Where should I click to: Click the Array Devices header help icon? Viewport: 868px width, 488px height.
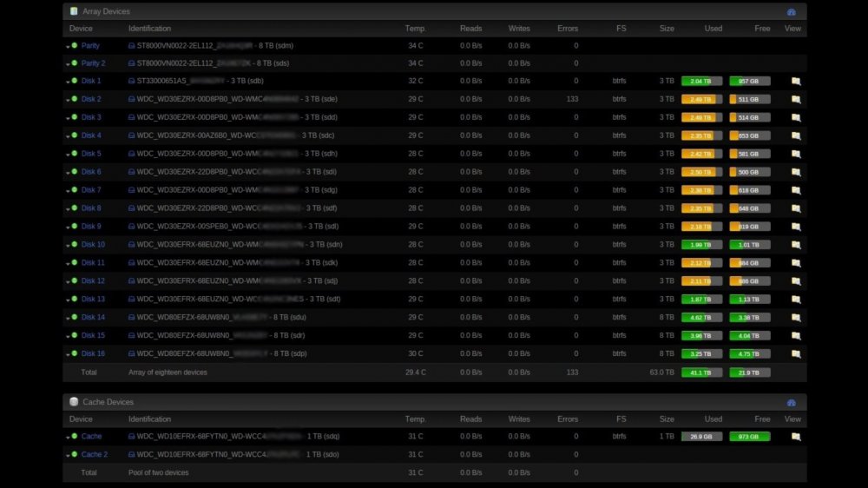pyautogui.click(x=791, y=11)
